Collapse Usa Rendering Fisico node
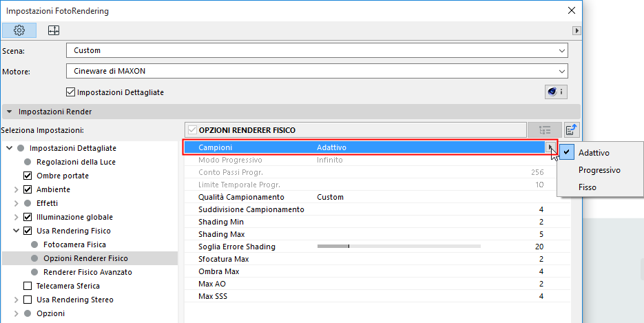The width and height of the screenshot is (644, 323). 17,231
